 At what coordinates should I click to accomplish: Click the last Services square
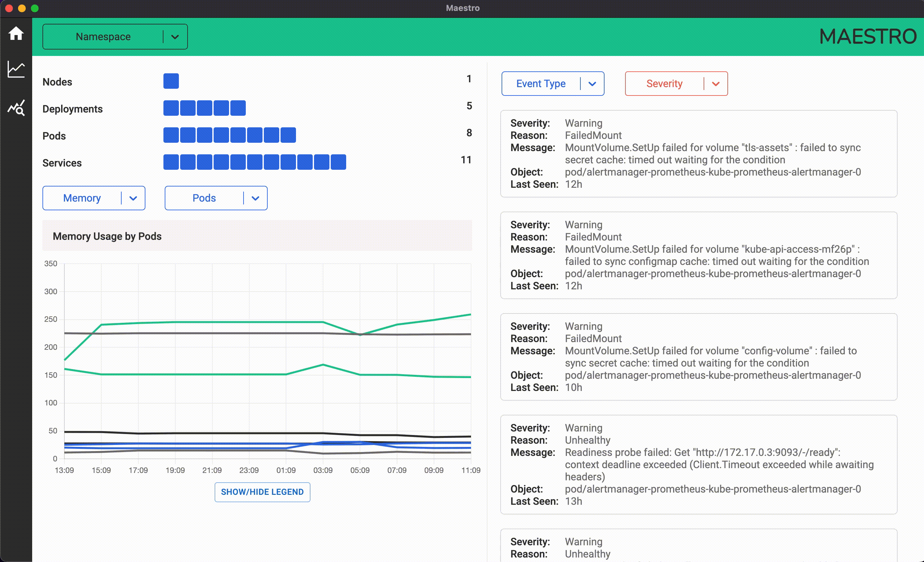(x=338, y=162)
